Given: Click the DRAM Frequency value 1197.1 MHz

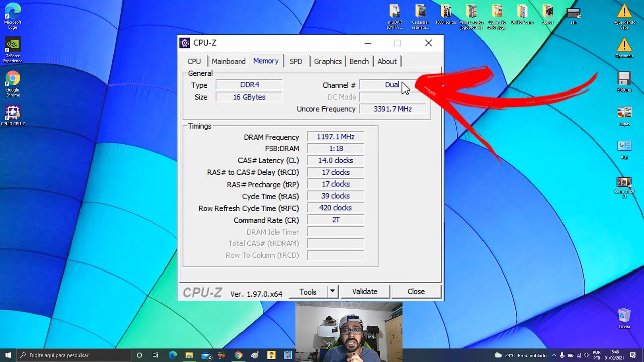Looking at the screenshot, I should click(336, 137).
